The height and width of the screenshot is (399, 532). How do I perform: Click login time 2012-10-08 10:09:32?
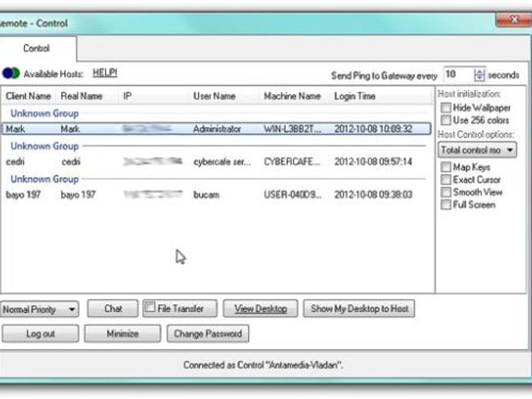point(373,129)
